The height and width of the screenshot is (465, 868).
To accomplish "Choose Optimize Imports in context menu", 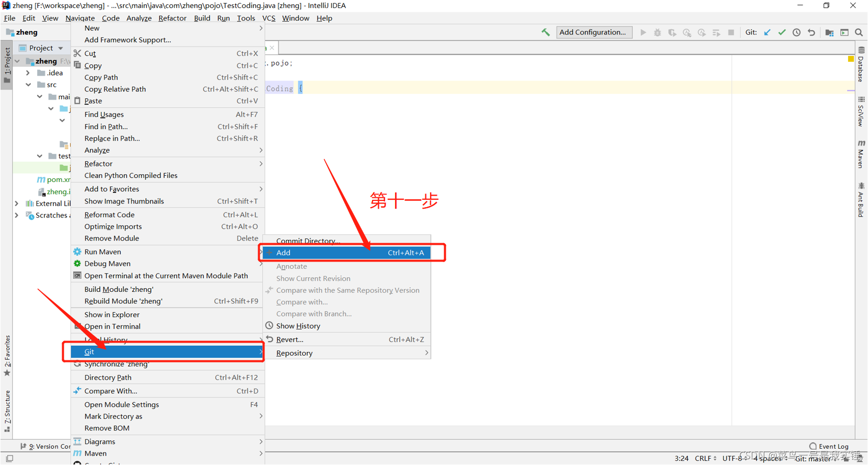I will pyautogui.click(x=168, y=226).
